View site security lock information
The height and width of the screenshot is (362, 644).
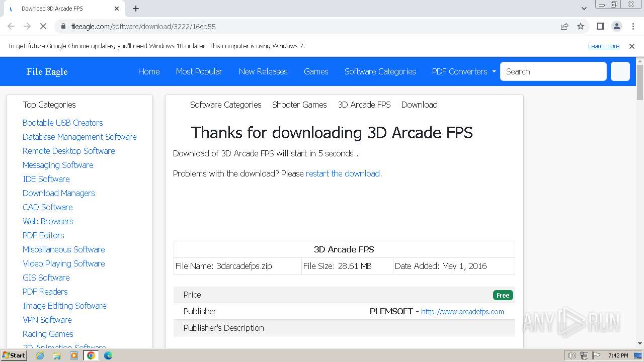point(63,26)
